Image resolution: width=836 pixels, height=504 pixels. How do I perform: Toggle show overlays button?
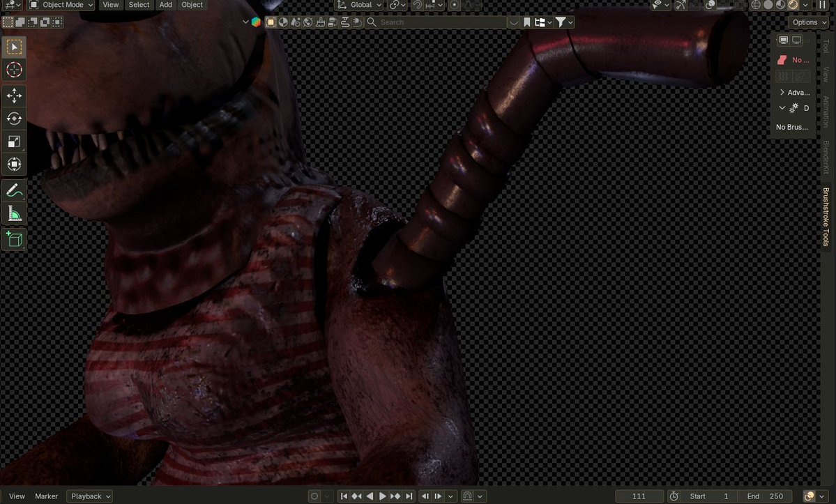[x=710, y=5]
